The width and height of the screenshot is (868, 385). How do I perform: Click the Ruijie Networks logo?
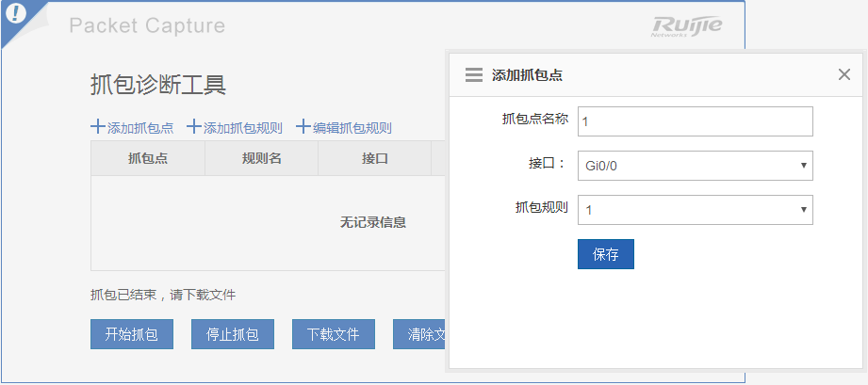686,26
